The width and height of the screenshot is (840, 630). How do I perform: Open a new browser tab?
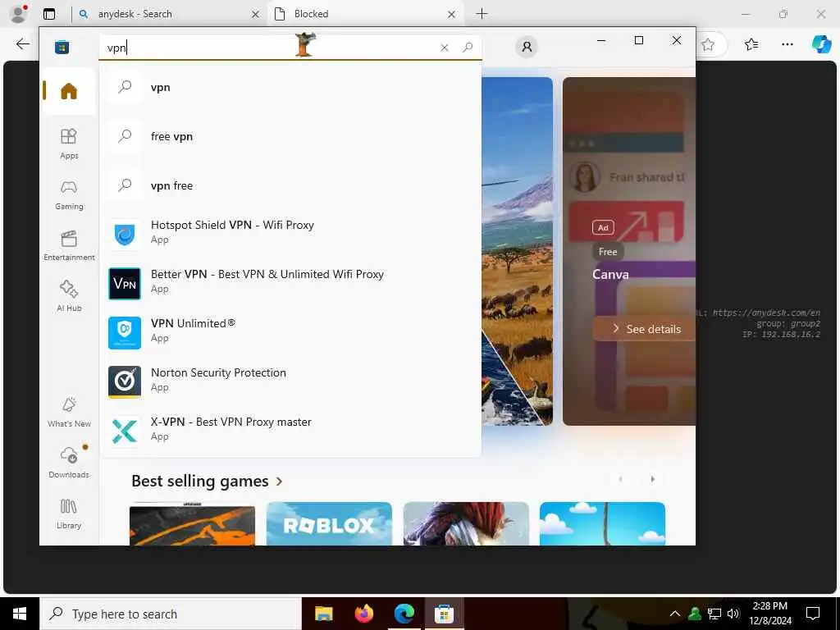click(x=482, y=14)
